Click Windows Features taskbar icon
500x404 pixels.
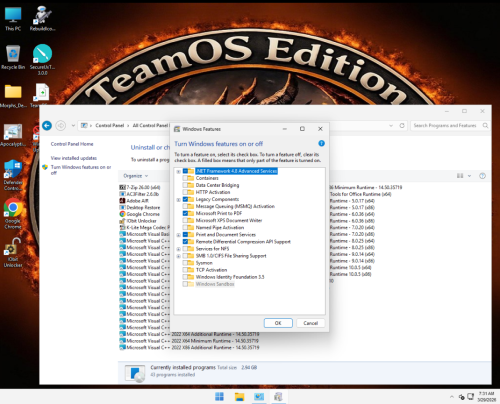pos(278,397)
